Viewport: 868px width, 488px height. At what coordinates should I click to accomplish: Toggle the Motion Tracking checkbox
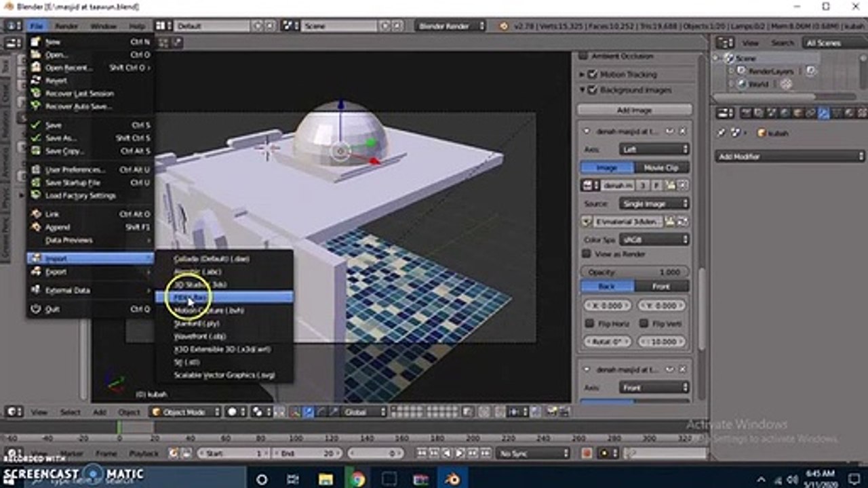coord(592,75)
